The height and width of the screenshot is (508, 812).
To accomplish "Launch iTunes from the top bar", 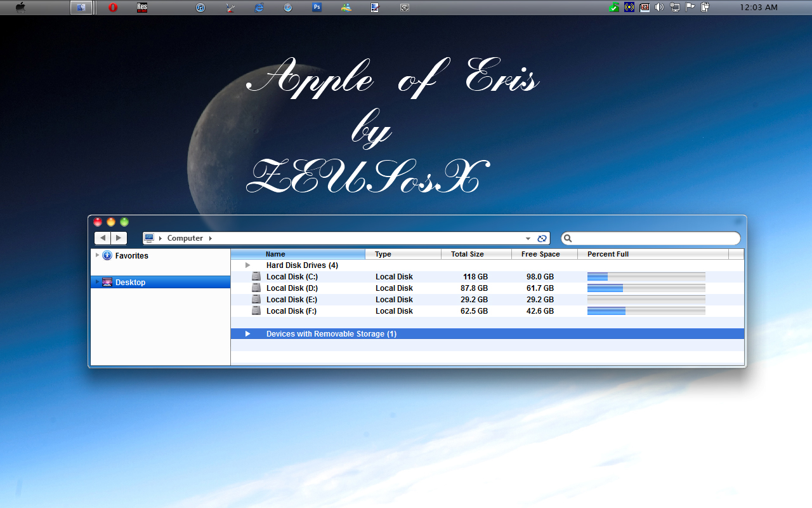I will pyautogui.click(x=200, y=8).
